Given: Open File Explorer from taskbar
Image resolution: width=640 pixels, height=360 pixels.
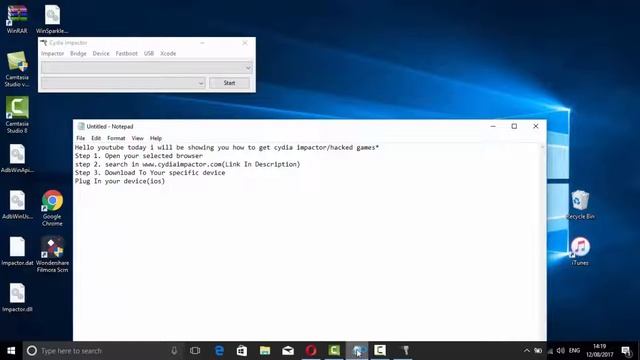Looking at the screenshot, I should pyautogui.click(x=265, y=351).
